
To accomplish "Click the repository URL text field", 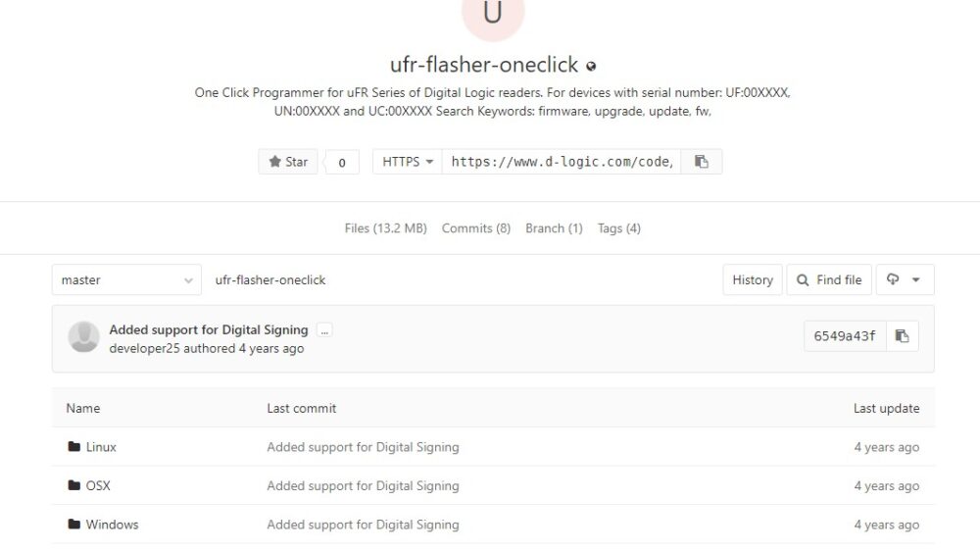I will 562,162.
